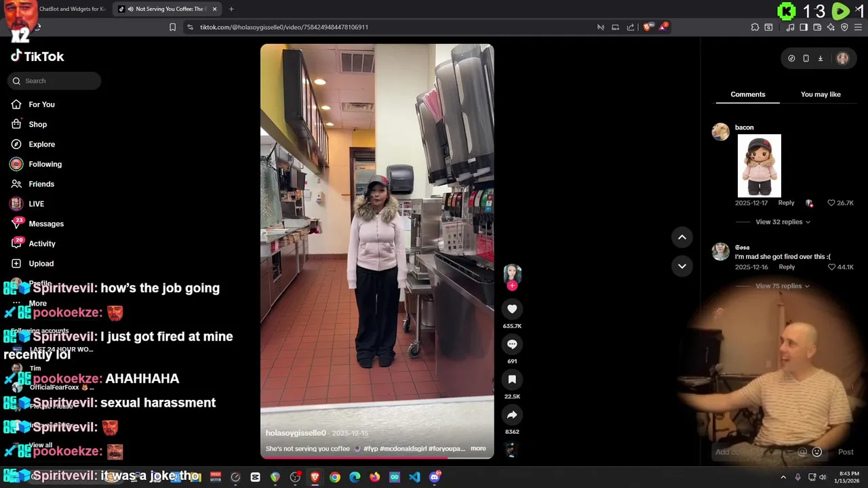Click the browser address bar URL
Viewport: 868px width, 488px height.
coord(284,27)
